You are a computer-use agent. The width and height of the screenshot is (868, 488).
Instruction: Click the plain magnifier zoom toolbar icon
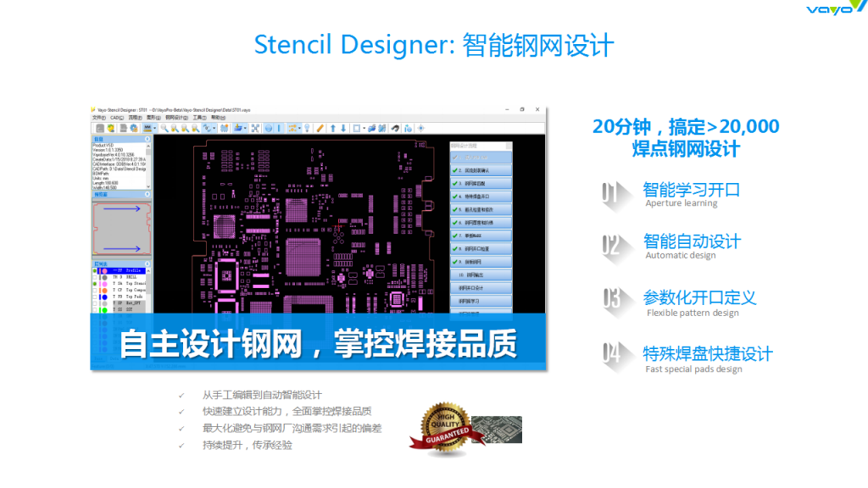pos(164,129)
